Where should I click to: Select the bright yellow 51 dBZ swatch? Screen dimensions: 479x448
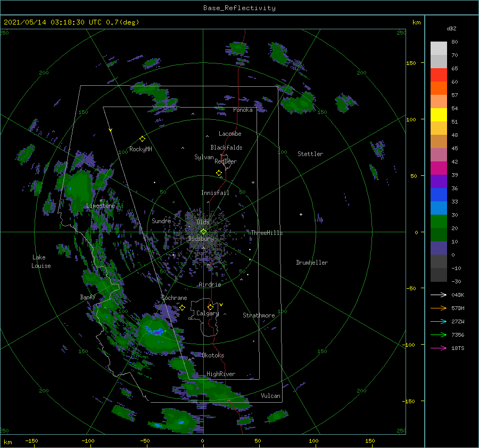click(439, 115)
